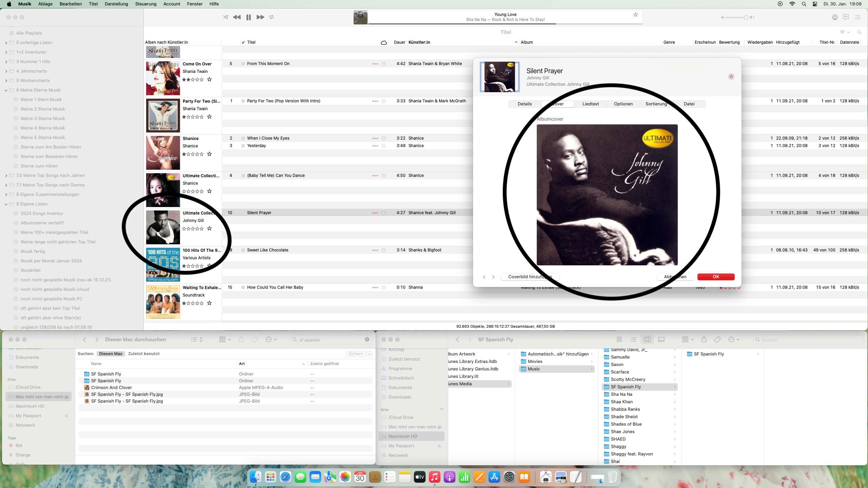Open the AirPlay output icon
This screenshot has height=488, width=868.
click(835, 17)
